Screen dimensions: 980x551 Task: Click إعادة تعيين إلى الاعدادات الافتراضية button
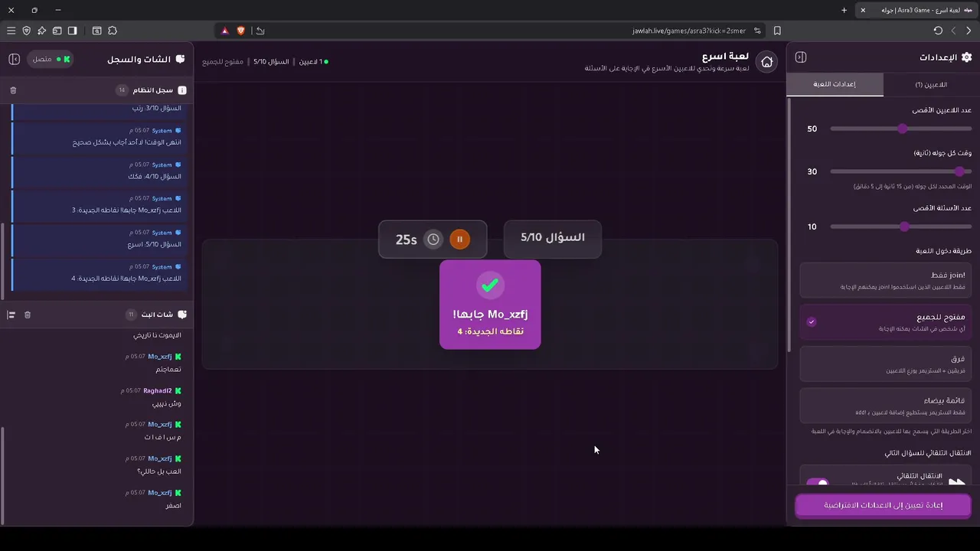coord(883,506)
